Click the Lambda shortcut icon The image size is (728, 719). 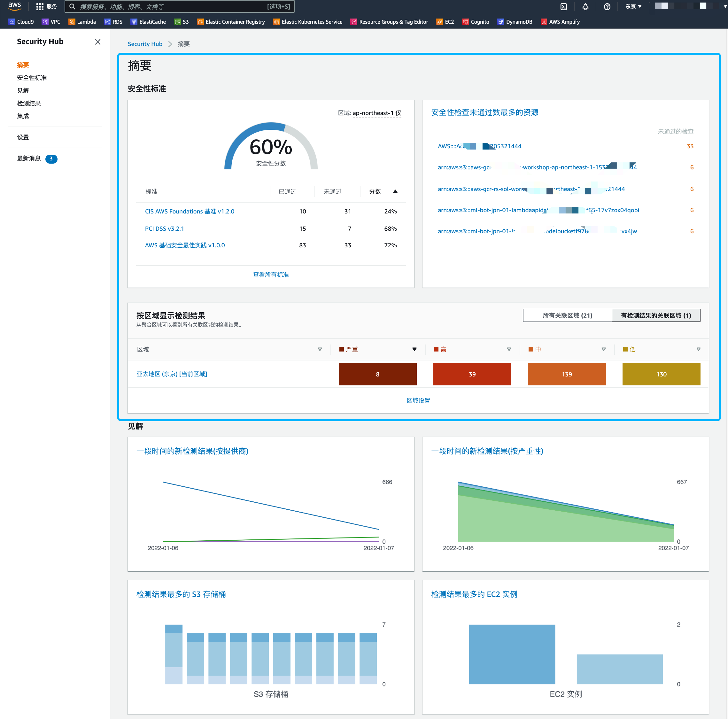point(71,22)
